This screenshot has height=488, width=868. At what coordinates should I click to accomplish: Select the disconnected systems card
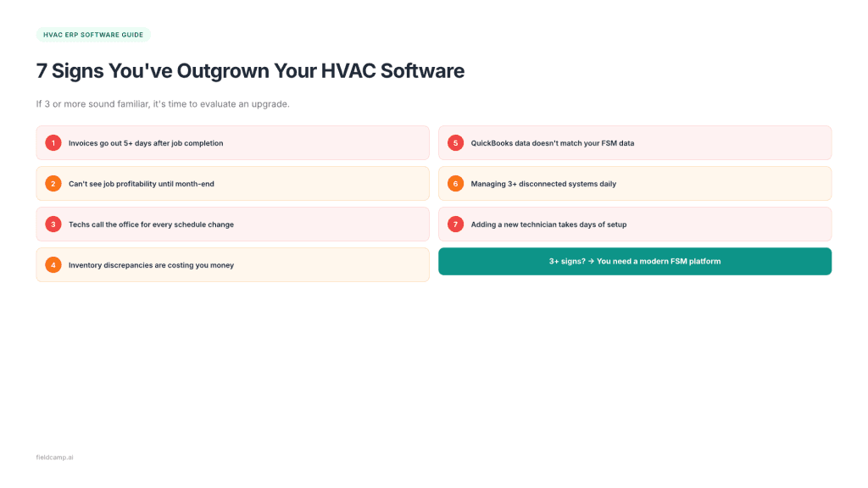(x=635, y=183)
